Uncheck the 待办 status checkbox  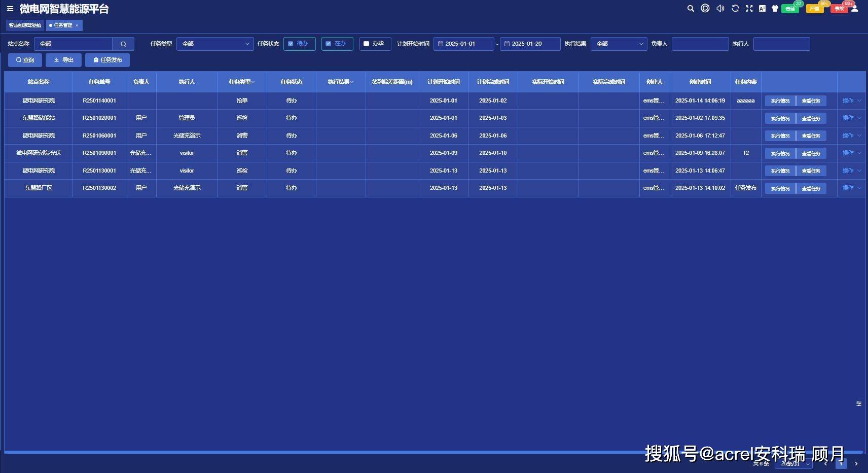(x=291, y=44)
